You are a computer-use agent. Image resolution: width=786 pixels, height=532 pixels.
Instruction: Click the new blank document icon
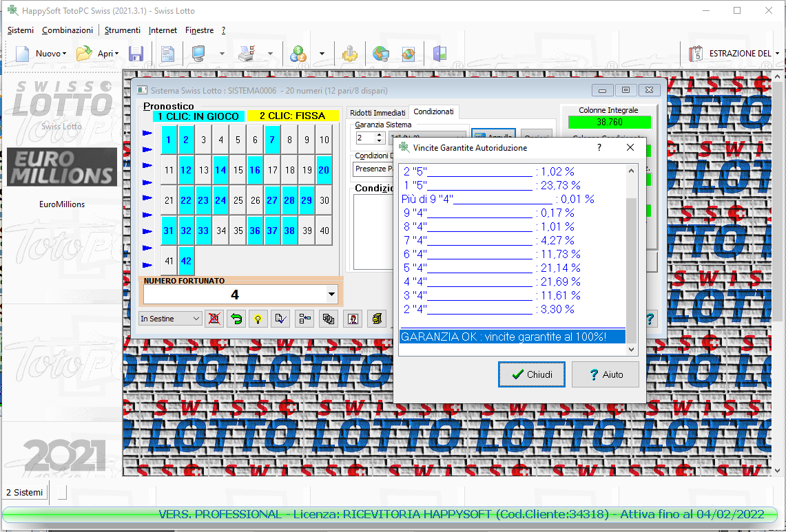[x=22, y=54]
